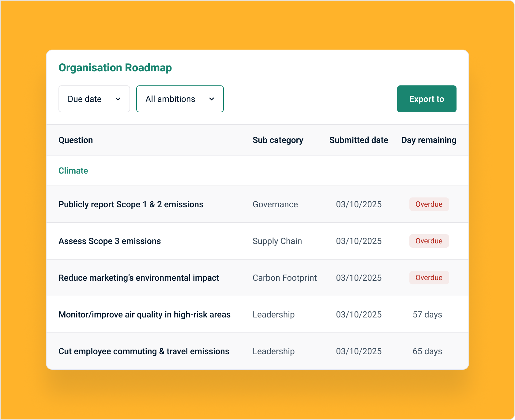Image resolution: width=515 pixels, height=420 pixels.
Task: Sort by the Day remaining column header
Action: point(429,140)
